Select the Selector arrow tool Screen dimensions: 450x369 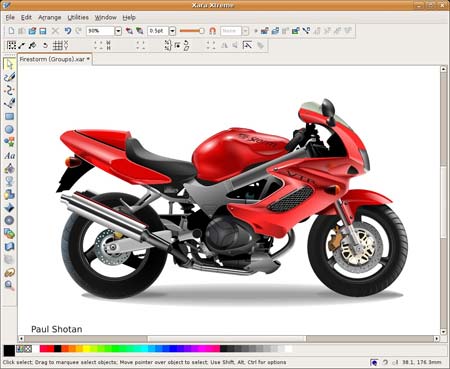click(9, 64)
